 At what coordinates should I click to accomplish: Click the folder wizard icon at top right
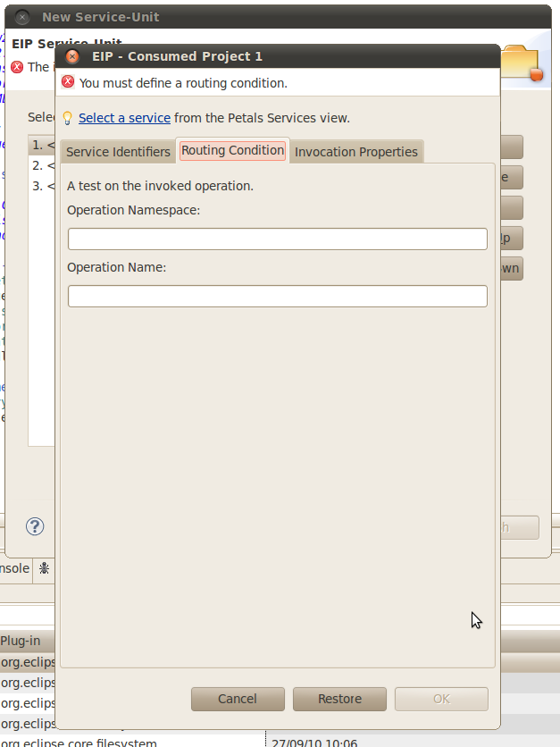tap(521, 63)
